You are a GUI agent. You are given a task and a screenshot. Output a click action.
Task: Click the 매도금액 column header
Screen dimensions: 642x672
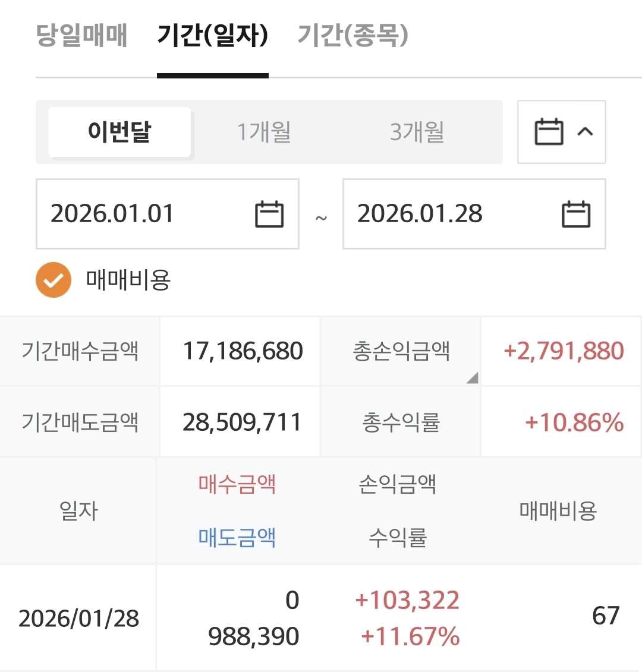(x=237, y=538)
